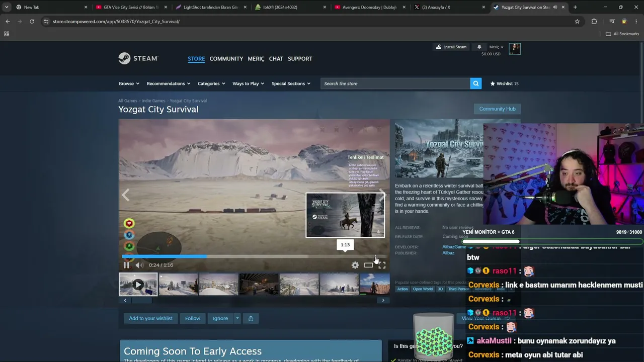View site information icon in address bar

(x=46, y=22)
